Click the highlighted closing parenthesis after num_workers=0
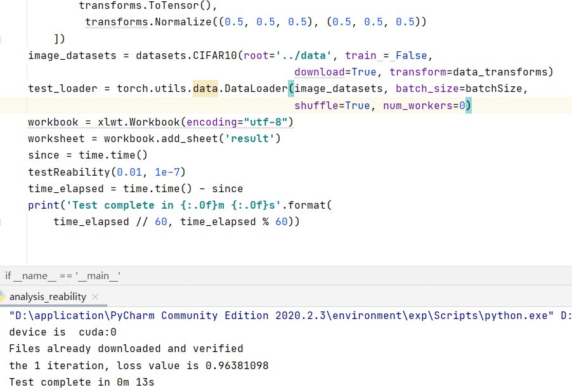This screenshot has width=572, height=392. 468,105
